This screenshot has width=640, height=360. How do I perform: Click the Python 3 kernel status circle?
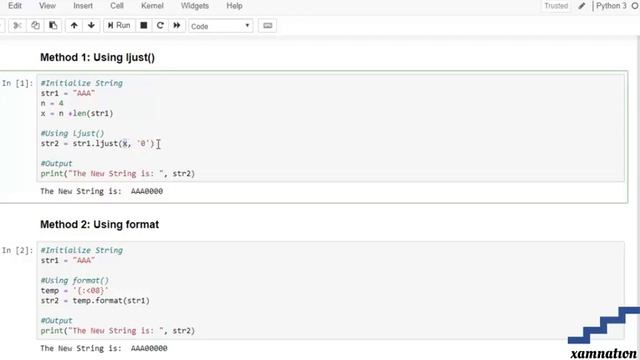[x=635, y=6]
